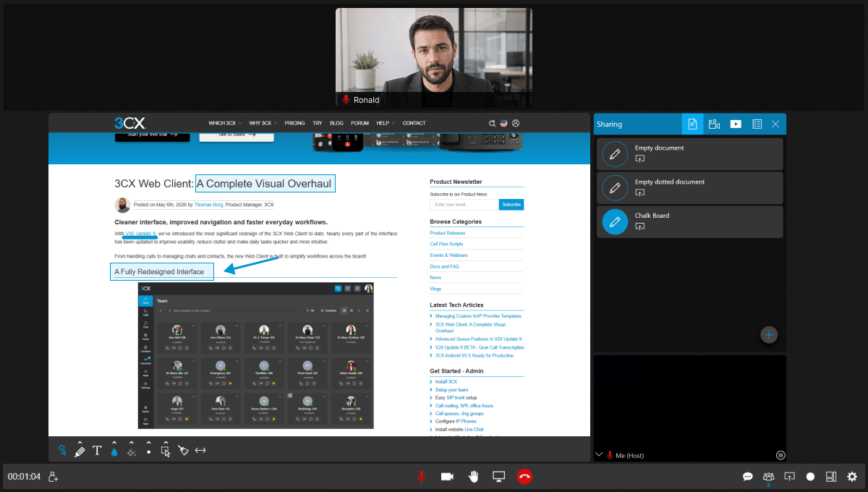The image size is (868, 492).
Task: Open the WHICH 3CX dropdown menu
Action: pos(225,123)
